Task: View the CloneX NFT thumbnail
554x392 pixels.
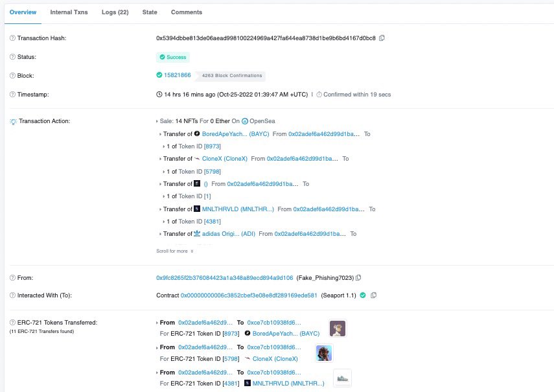Action: (324, 353)
